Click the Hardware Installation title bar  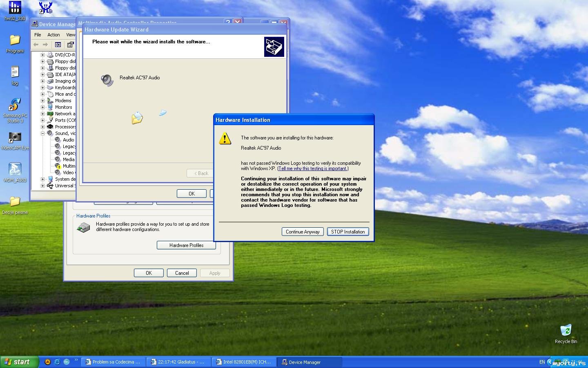point(294,120)
